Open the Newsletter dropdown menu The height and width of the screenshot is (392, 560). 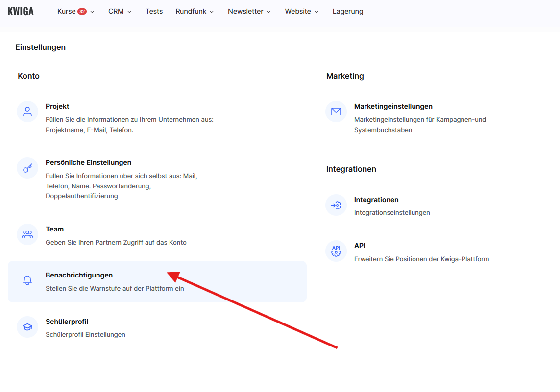(249, 11)
